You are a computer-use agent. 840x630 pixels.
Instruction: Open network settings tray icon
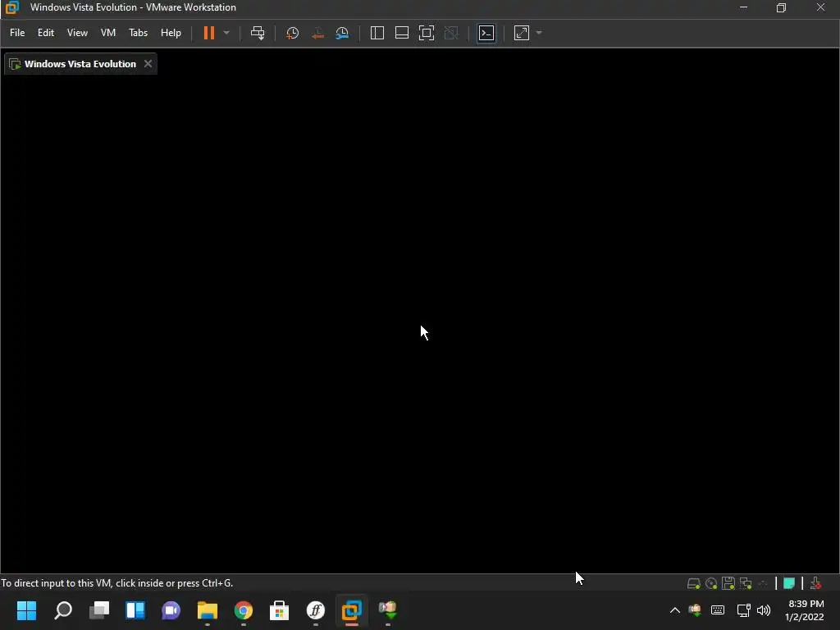[x=743, y=610]
